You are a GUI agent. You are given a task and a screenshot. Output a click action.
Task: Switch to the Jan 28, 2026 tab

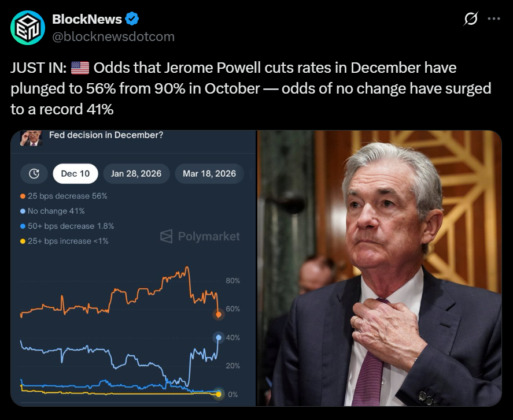(x=136, y=173)
